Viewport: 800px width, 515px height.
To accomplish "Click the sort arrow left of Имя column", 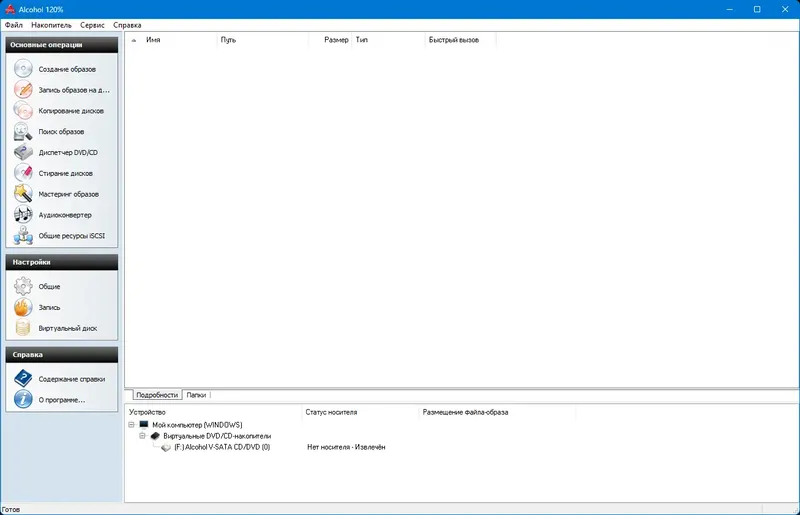I will (134, 40).
